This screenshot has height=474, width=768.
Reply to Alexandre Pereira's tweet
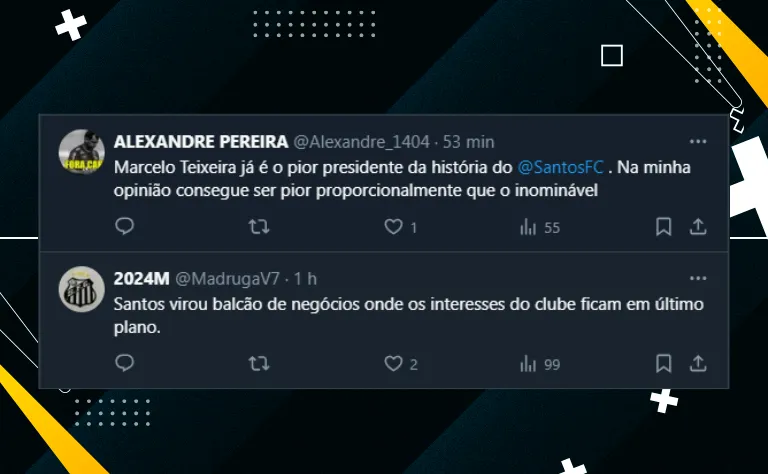click(x=124, y=226)
